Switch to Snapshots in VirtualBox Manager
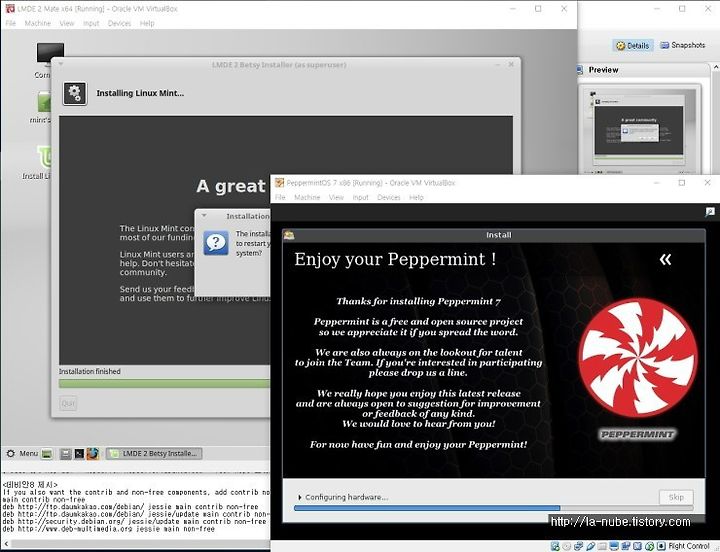The width and height of the screenshot is (720, 552). pos(682,45)
